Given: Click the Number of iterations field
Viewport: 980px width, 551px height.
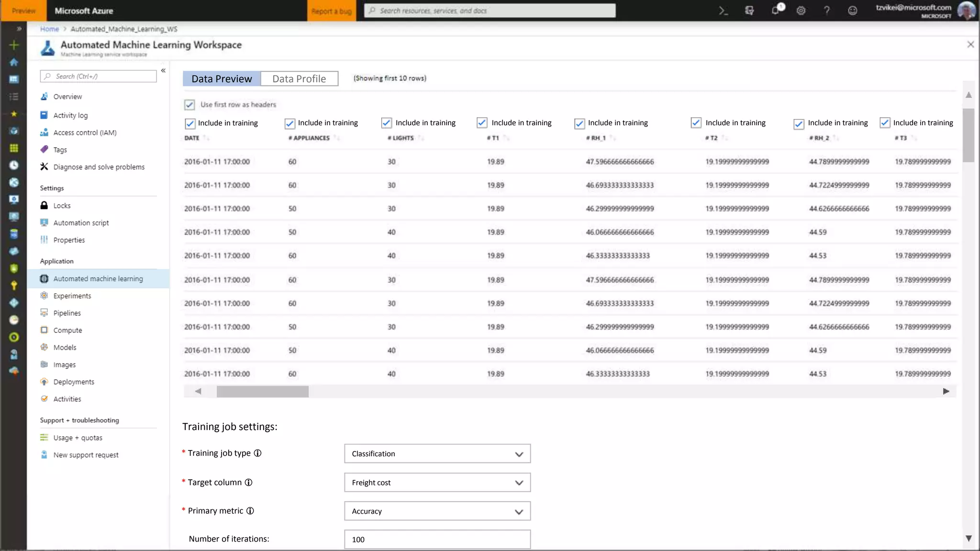Looking at the screenshot, I should (437, 540).
